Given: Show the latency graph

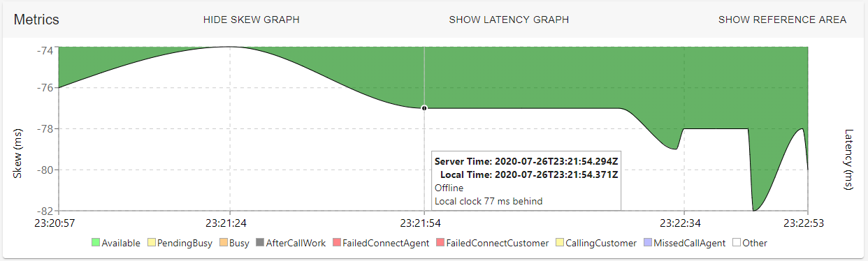Looking at the screenshot, I should coord(509,20).
